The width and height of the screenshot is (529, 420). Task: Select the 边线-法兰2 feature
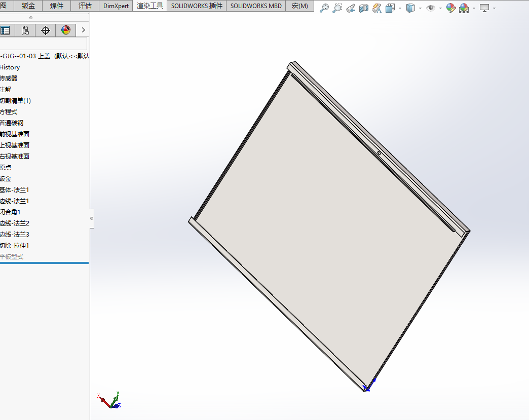point(15,223)
